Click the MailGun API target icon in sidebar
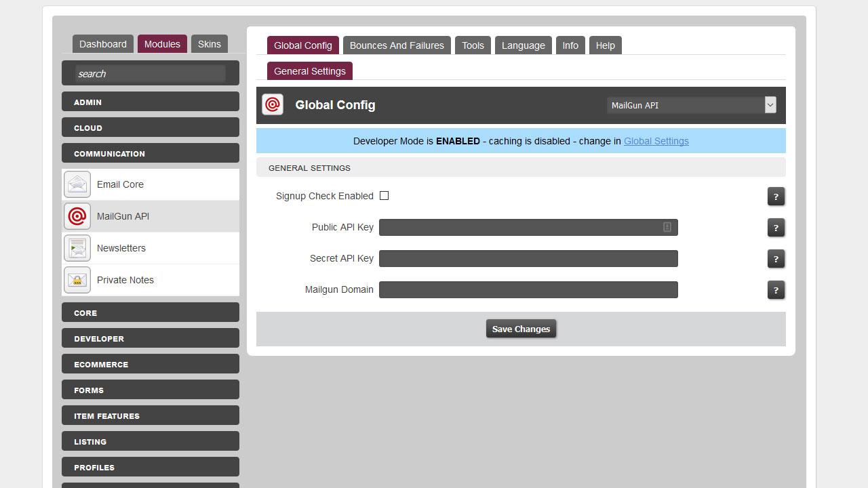Image resolution: width=868 pixels, height=488 pixels. click(x=77, y=216)
